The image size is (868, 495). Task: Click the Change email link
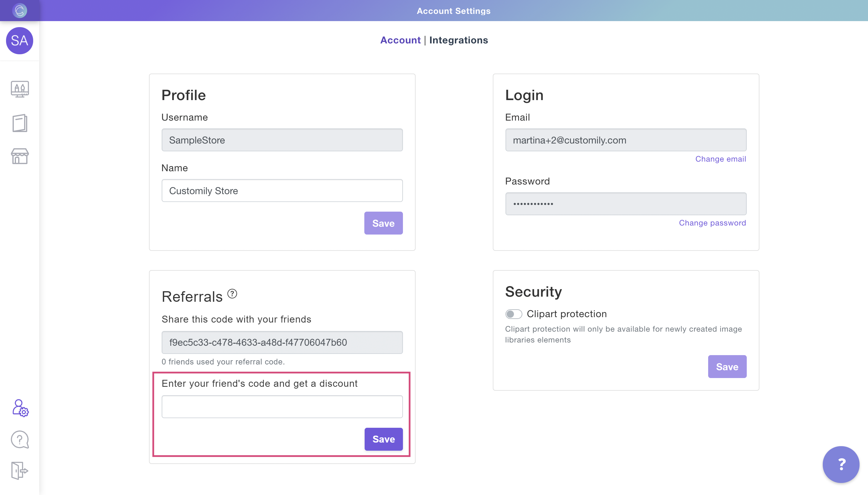pos(720,159)
